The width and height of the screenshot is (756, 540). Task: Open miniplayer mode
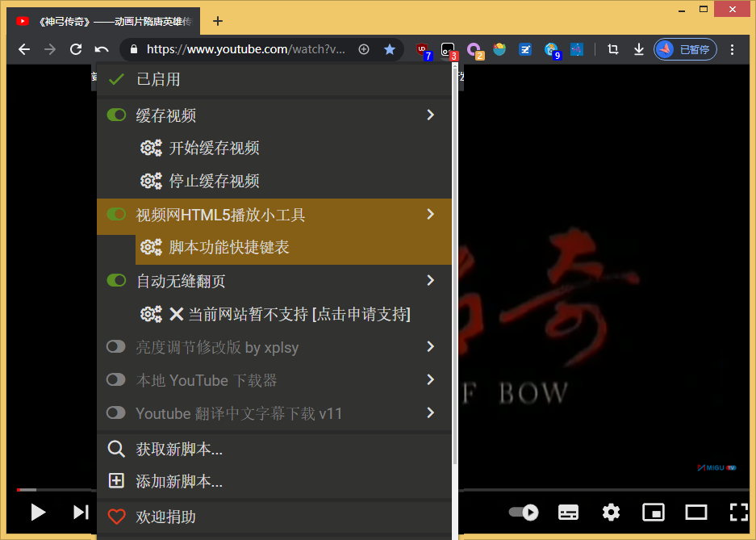[653, 512]
